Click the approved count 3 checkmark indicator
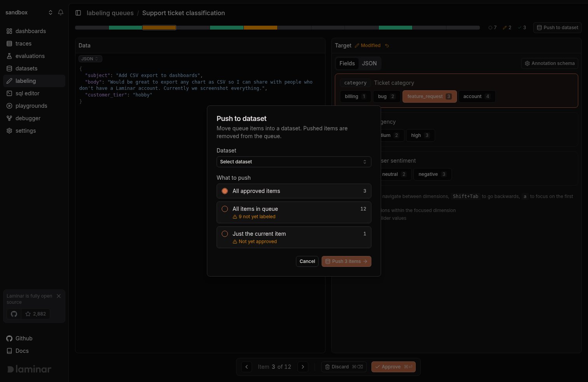Viewport: 588px width, 382px height. tap(522, 28)
